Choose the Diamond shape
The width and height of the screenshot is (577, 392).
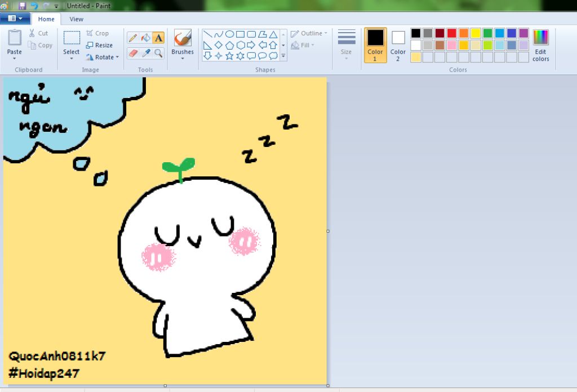point(219,45)
